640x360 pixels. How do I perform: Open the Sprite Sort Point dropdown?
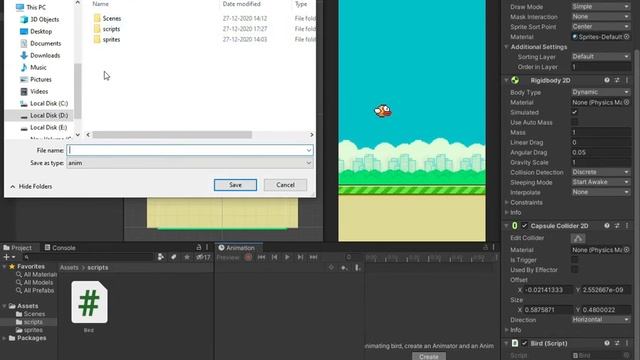[600, 27]
